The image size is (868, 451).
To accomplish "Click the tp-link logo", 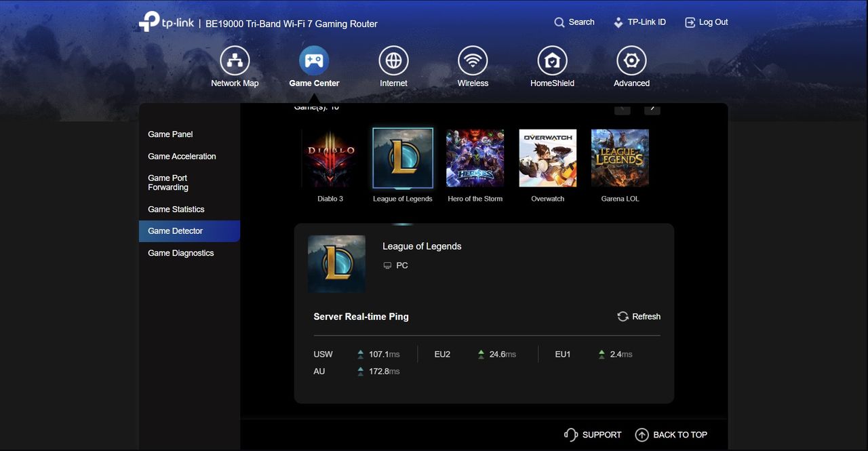I will coord(166,22).
